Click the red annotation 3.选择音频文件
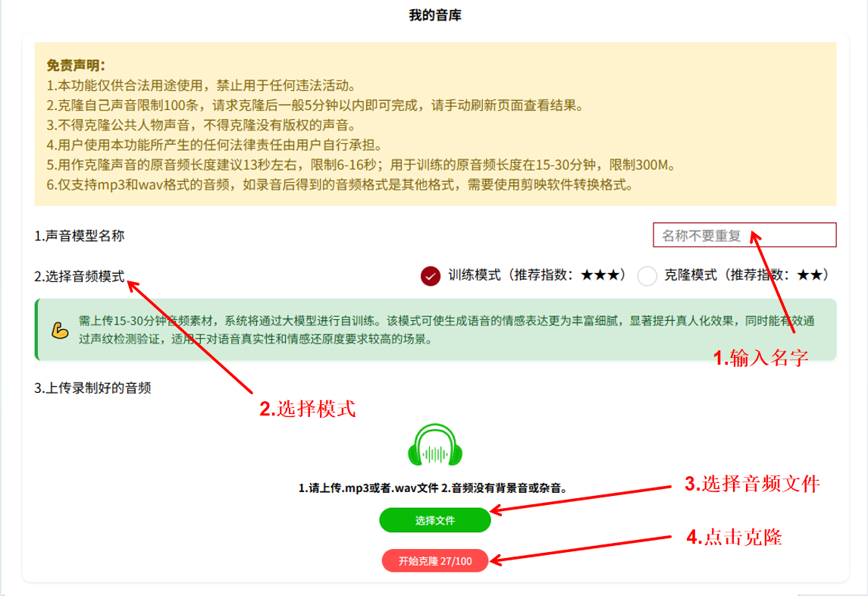 click(751, 485)
